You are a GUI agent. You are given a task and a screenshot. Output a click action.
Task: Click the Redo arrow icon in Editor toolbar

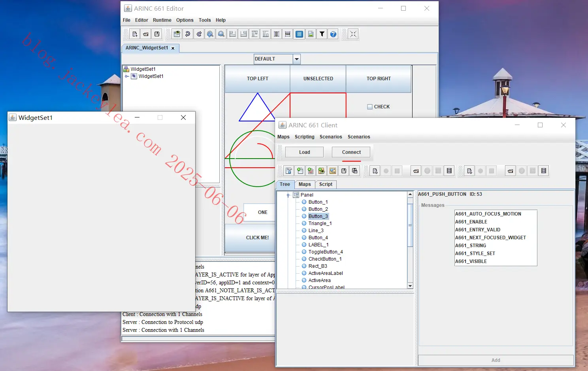tap(199, 34)
